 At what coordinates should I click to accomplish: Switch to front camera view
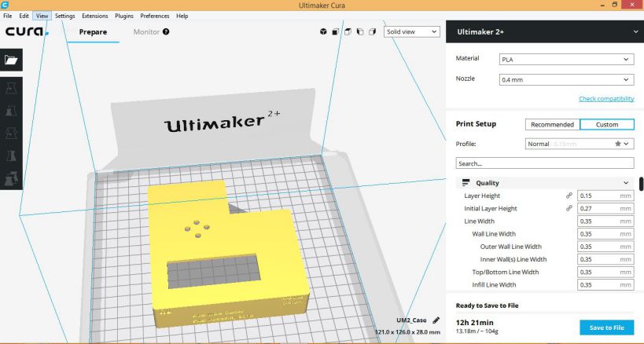(336, 31)
